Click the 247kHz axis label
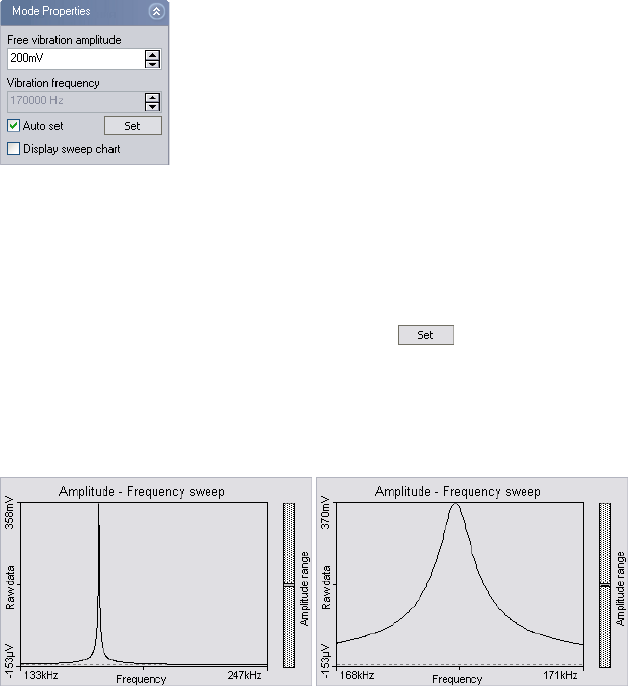Screen dimensions: 628x686 click(244, 675)
